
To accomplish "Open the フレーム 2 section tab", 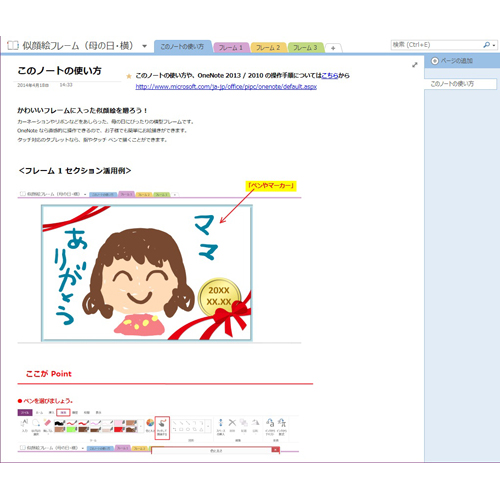I will 268,48.
